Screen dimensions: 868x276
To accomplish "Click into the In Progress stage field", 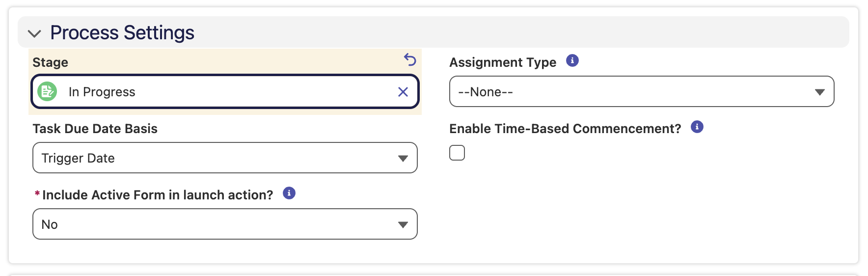I will pyautogui.click(x=225, y=91).
